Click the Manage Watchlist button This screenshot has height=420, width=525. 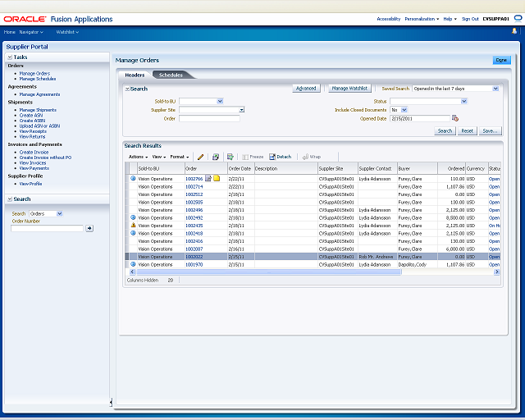pos(349,89)
